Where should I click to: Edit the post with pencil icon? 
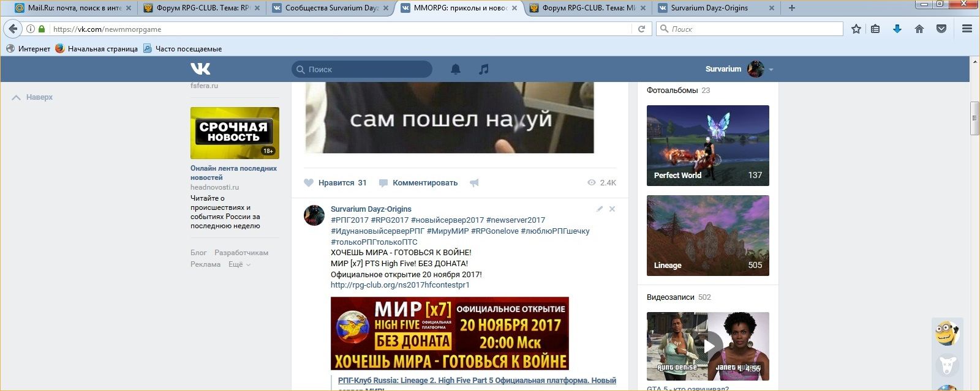(600, 209)
